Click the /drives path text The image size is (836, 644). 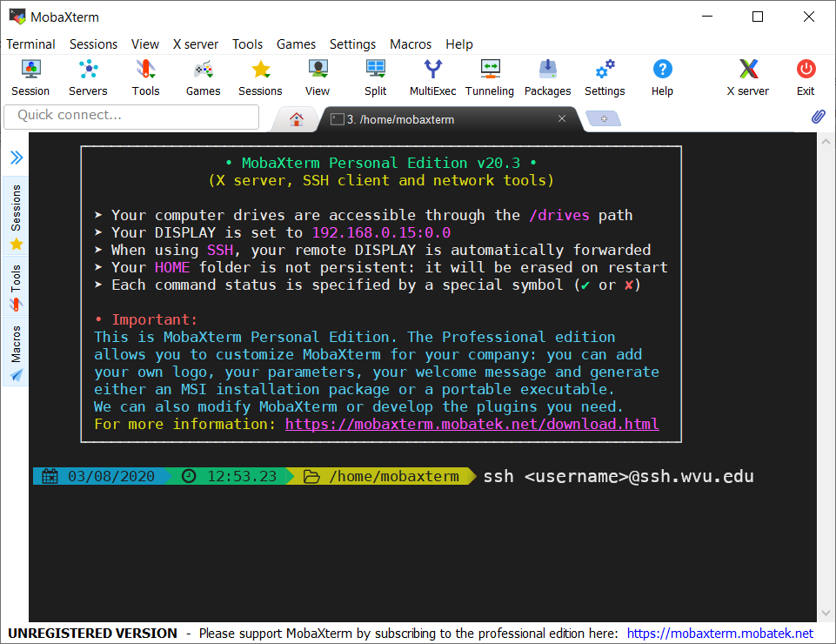(x=559, y=215)
